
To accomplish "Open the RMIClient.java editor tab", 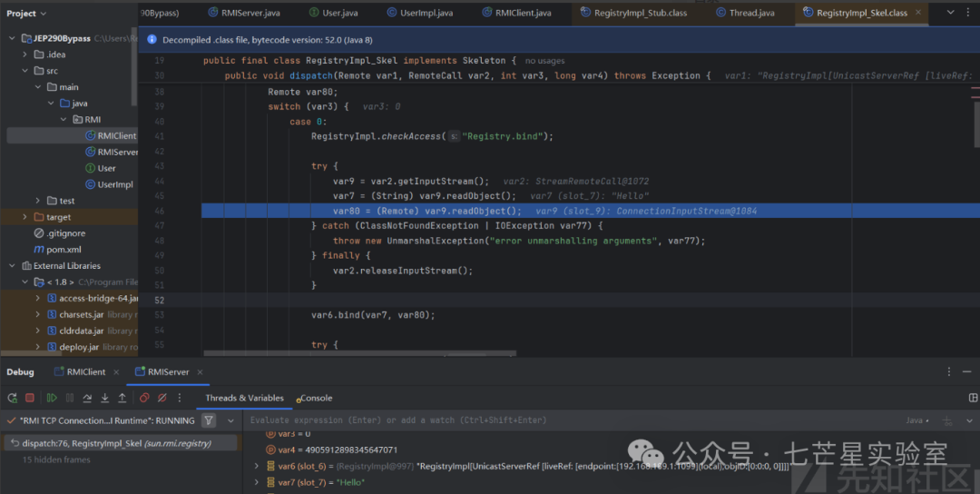I will coord(516,13).
